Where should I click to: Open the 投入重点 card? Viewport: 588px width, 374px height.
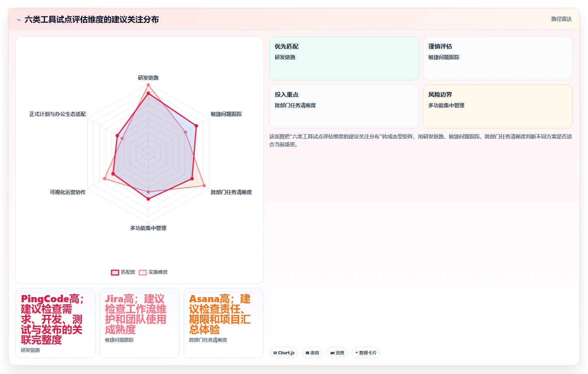click(x=344, y=107)
